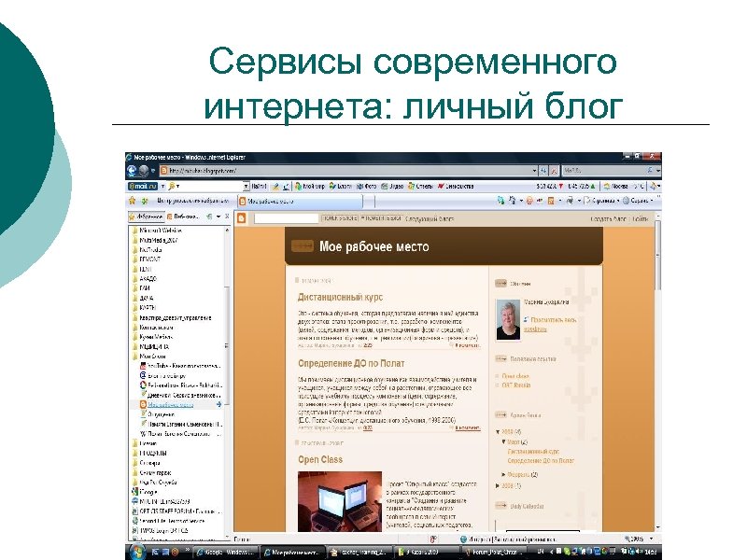Viewport: 747px width, 560px height.
Task: Click the Блоги icon on Mail.ru toolbar
Action: tap(332, 185)
